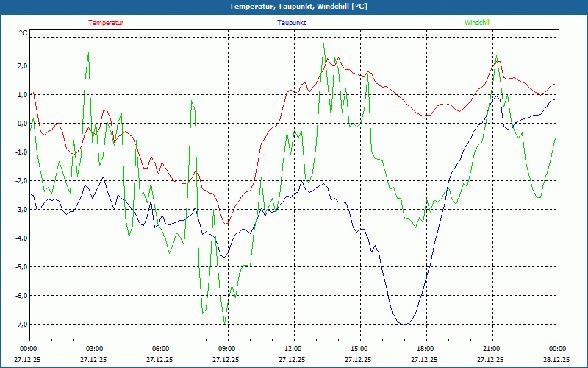The height and width of the screenshot is (368, 588).
Task: Click the -4,0 y-axis tick label
Action: tap(21, 238)
